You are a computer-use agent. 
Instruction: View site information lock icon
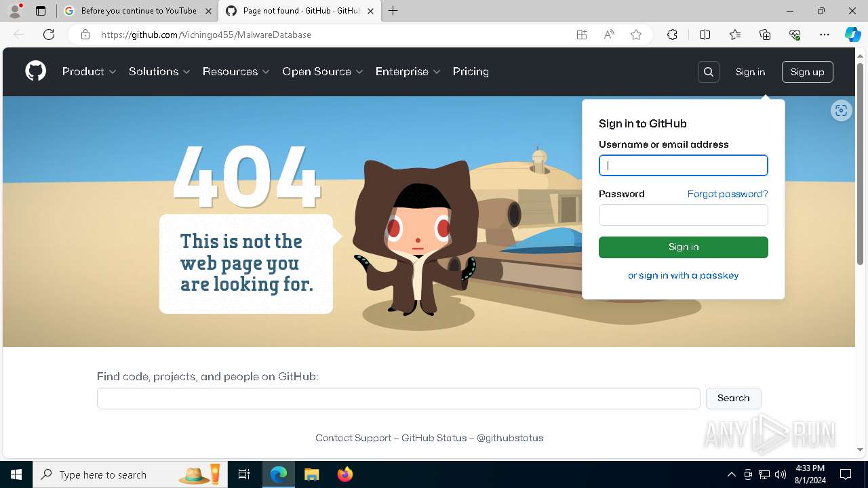point(85,35)
